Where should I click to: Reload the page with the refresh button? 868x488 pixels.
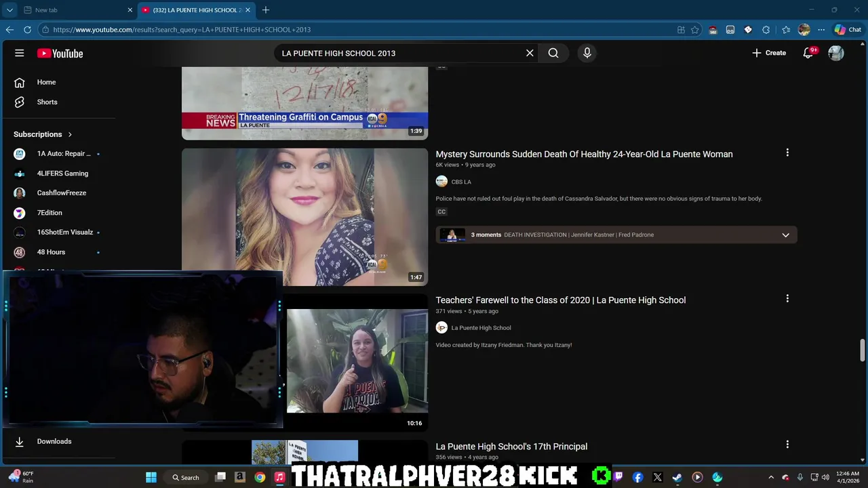[x=27, y=30]
